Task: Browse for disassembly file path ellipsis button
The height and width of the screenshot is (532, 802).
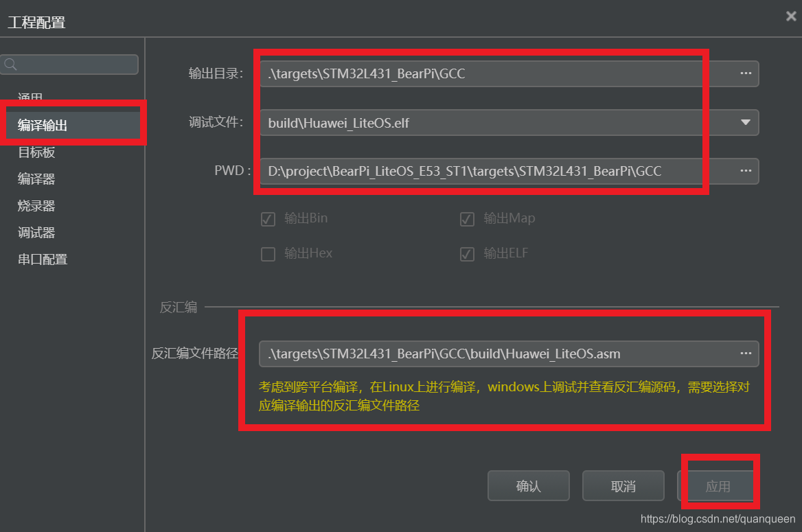Action: (x=746, y=354)
